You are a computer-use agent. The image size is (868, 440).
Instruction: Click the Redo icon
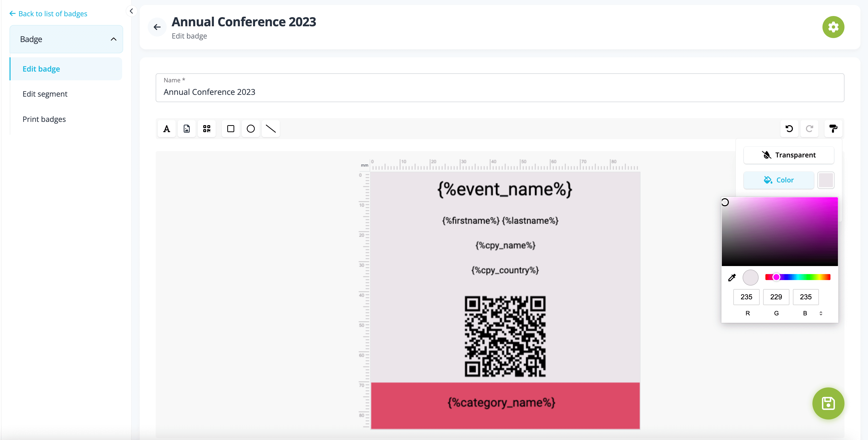[809, 129]
